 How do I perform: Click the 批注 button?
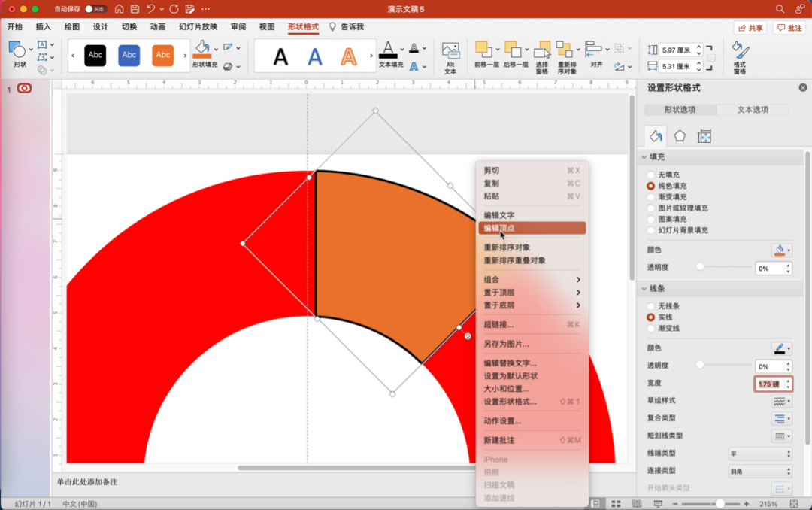pyautogui.click(x=789, y=28)
